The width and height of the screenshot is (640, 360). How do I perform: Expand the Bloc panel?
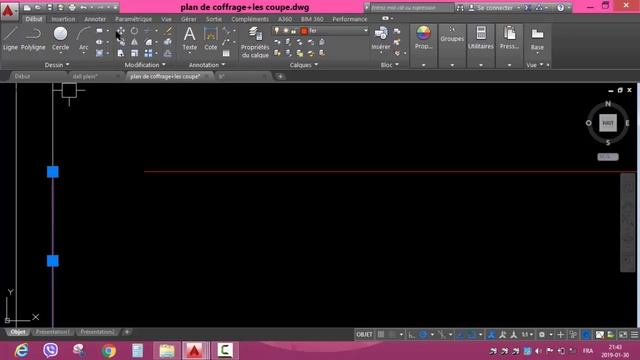tap(389, 65)
